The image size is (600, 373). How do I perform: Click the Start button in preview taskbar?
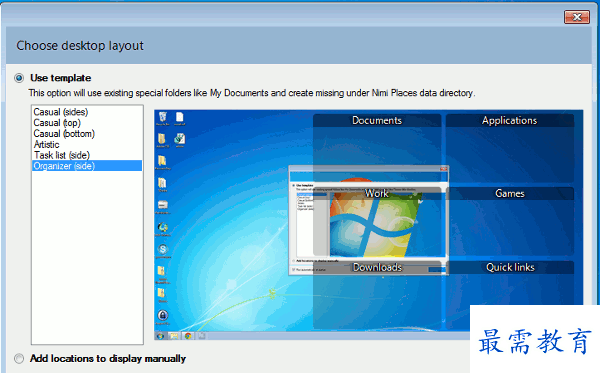160,336
